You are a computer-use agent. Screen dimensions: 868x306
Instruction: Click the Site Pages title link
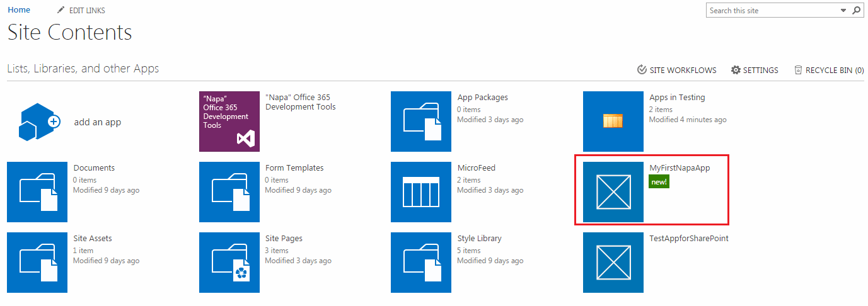pyautogui.click(x=284, y=238)
